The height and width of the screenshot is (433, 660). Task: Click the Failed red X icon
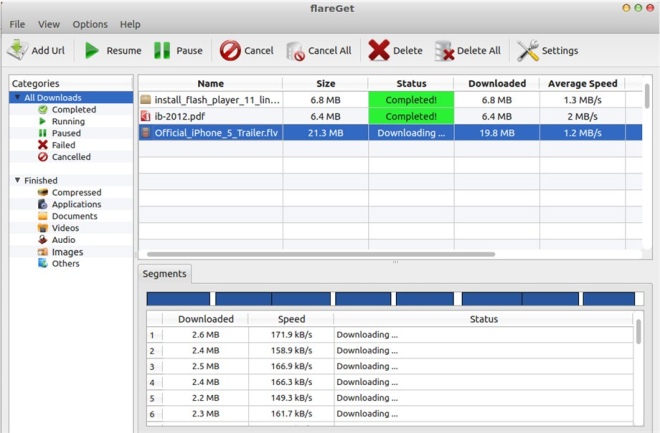point(43,145)
